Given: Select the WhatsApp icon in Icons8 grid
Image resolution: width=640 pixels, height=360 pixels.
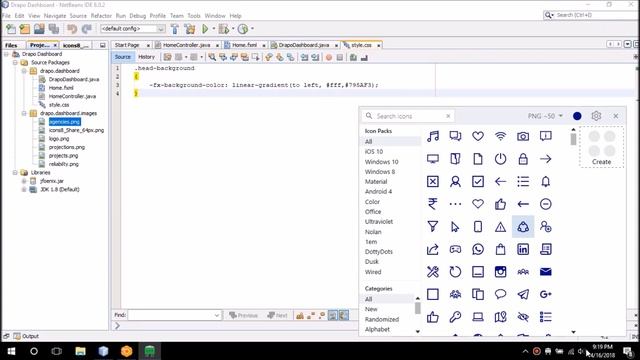Looking at the screenshot, I should tap(478, 249).
